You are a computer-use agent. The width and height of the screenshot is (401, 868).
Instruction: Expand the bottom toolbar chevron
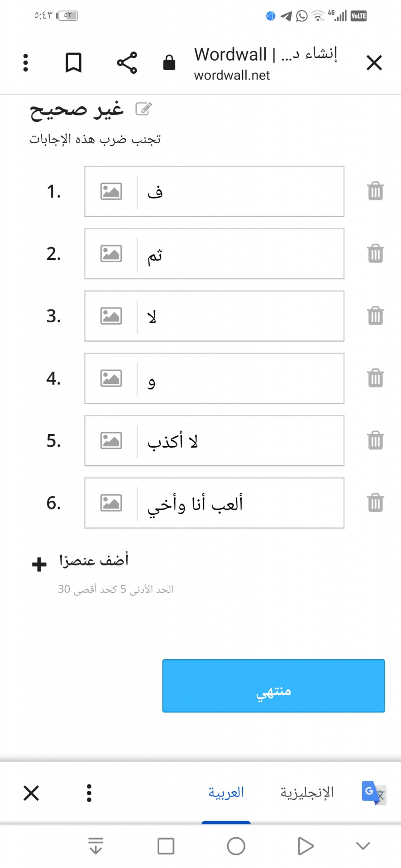[x=363, y=846]
